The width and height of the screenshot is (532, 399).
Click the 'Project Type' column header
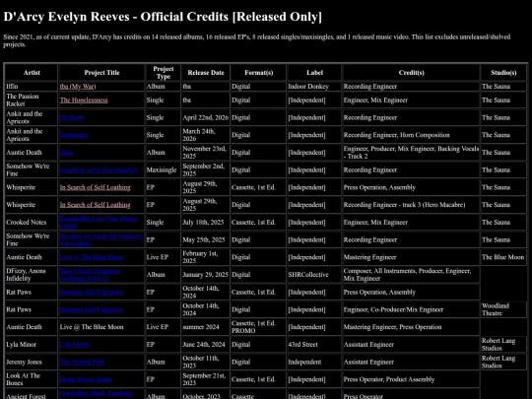[x=164, y=73]
